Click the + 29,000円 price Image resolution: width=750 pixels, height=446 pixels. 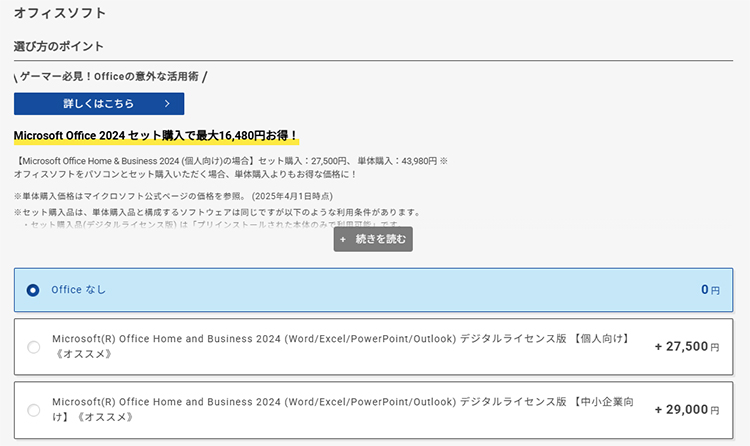(x=686, y=410)
